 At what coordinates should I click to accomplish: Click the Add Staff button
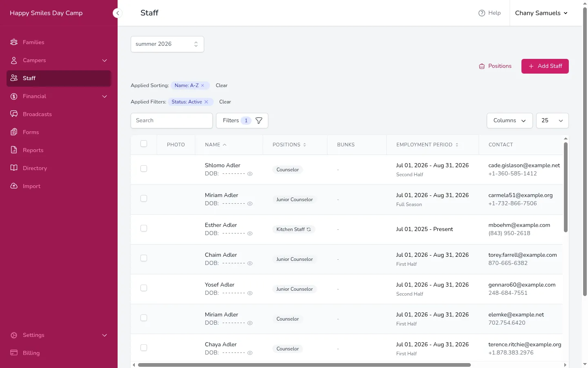pos(545,66)
